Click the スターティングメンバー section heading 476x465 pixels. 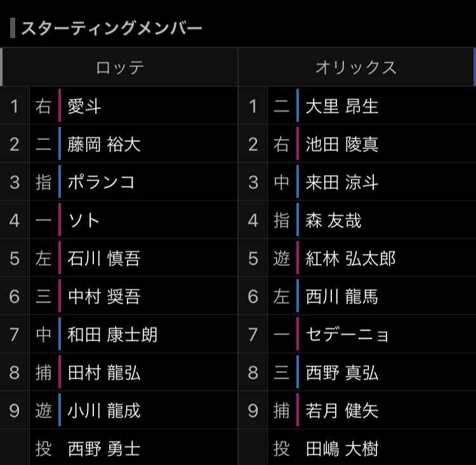coord(112,28)
